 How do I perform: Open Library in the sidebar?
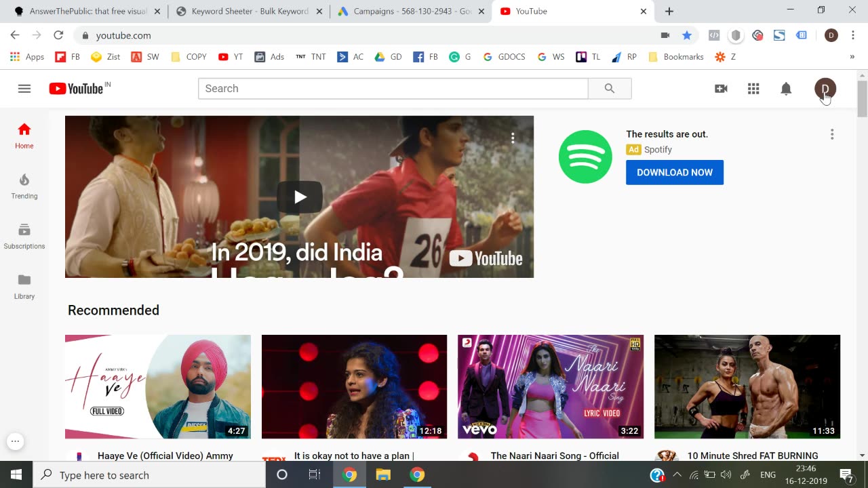coord(24,286)
